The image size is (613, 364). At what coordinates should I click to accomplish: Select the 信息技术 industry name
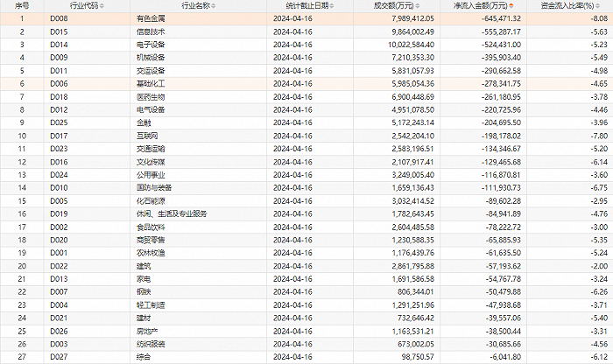coord(151,31)
